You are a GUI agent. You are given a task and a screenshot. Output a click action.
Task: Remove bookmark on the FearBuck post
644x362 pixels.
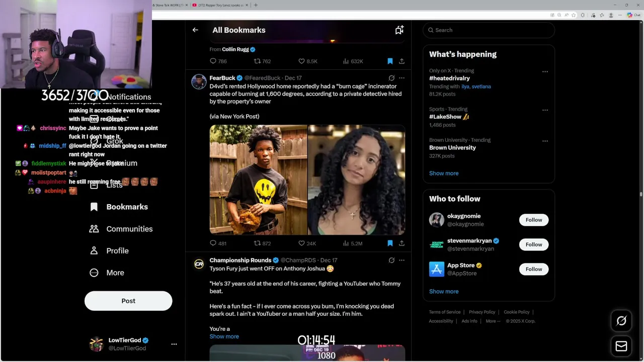[390, 243]
